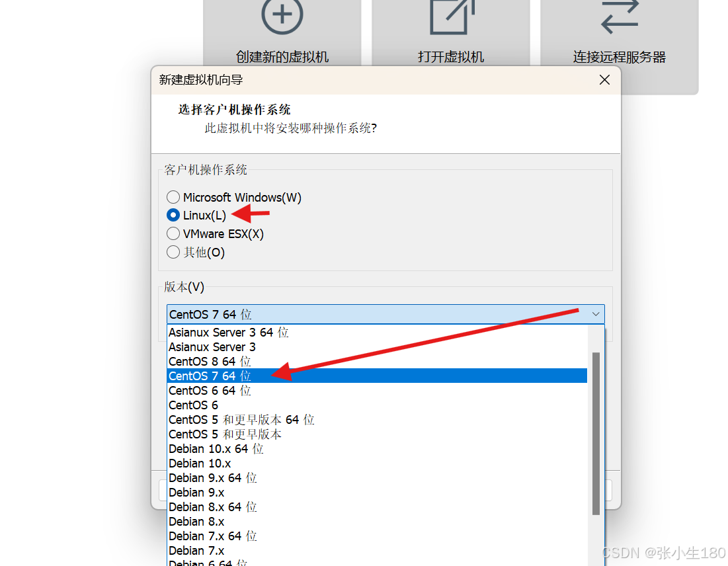The width and height of the screenshot is (728, 566).
Task: Choose highlighted CentOS 7 64 位 list entry
Action: [377, 376]
